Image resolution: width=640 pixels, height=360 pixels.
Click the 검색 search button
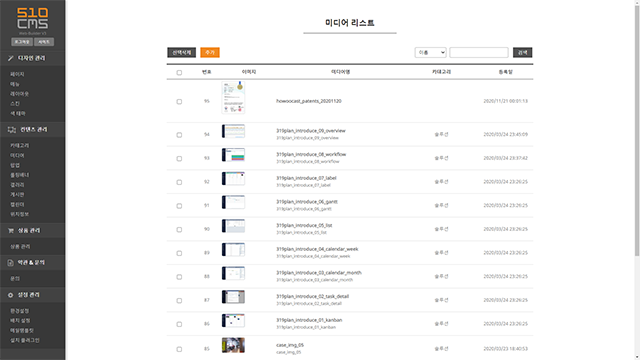pyautogui.click(x=522, y=53)
